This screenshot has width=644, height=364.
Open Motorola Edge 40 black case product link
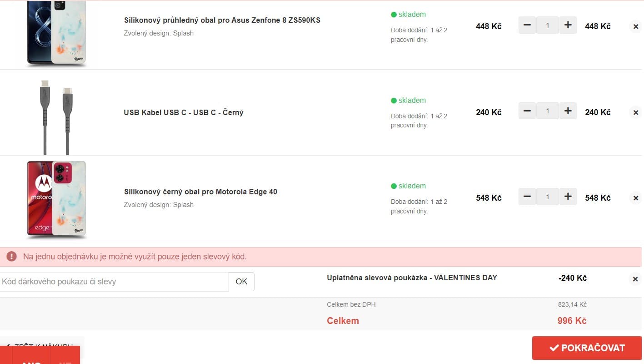200,192
